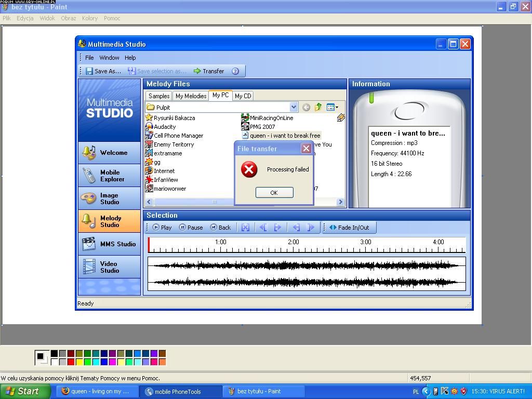Select the Cell Phone Manager shortcut

tap(175, 136)
